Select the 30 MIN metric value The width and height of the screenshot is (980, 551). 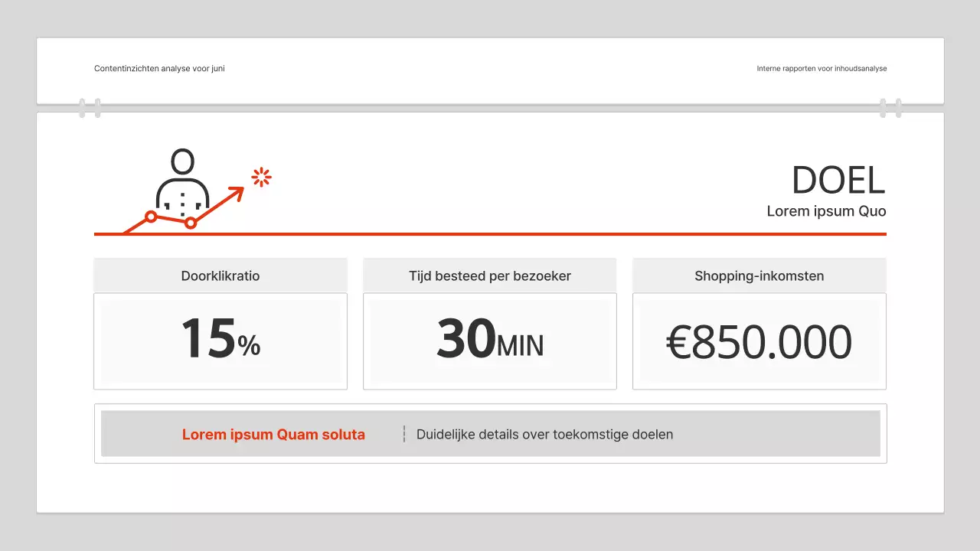coord(490,341)
